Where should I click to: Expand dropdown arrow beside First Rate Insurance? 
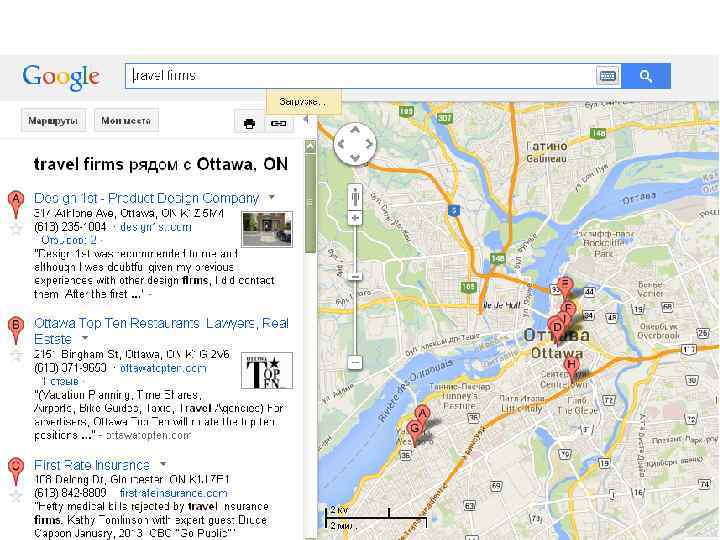click(x=163, y=464)
